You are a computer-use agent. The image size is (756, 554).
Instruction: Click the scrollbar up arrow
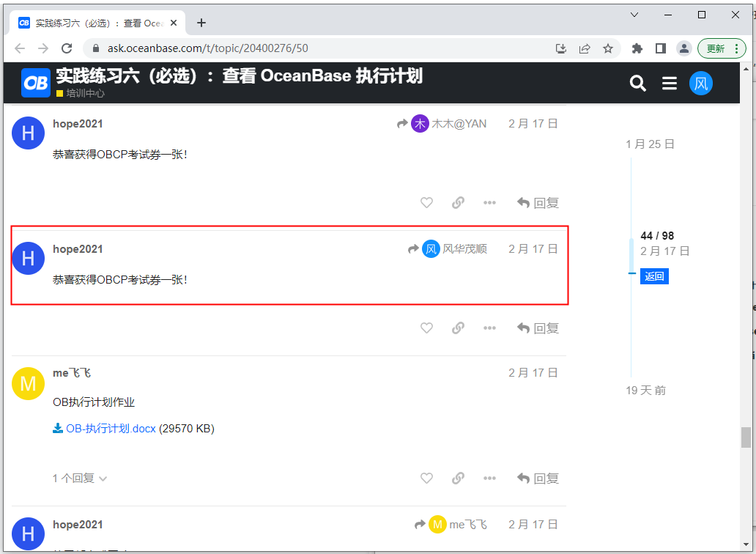coord(746,68)
